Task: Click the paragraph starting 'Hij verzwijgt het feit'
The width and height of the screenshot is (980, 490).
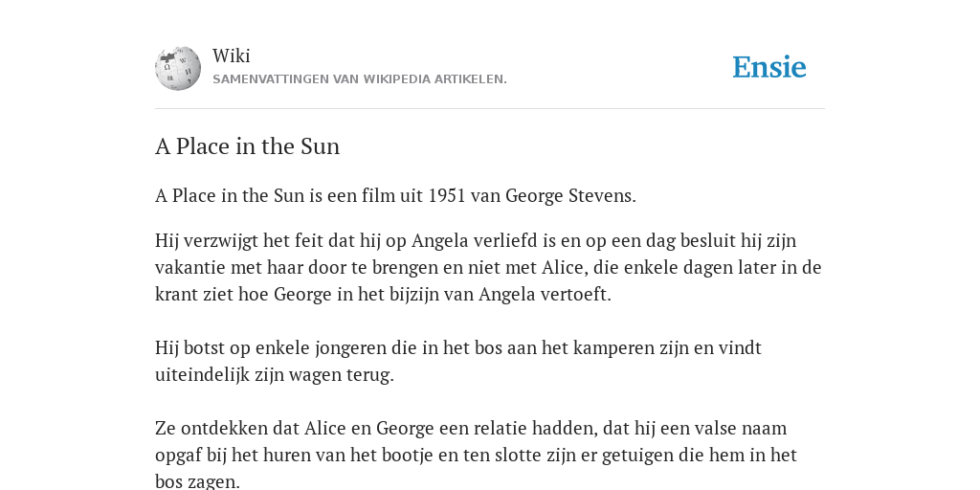Action: click(x=488, y=268)
